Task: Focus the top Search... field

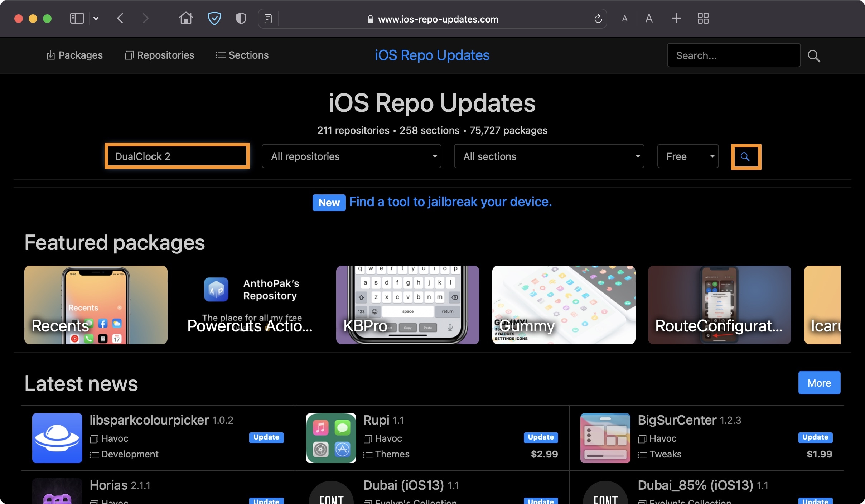Action: [x=734, y=55]
